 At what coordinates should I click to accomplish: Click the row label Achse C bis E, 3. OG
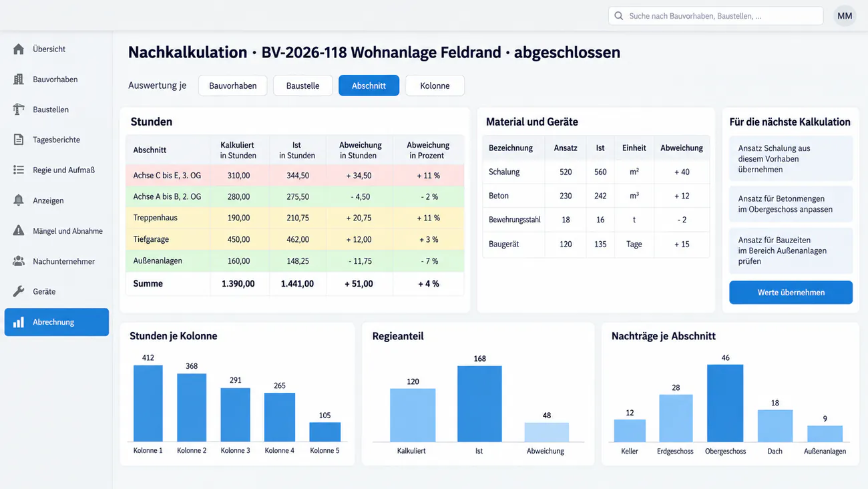[167, 176]
